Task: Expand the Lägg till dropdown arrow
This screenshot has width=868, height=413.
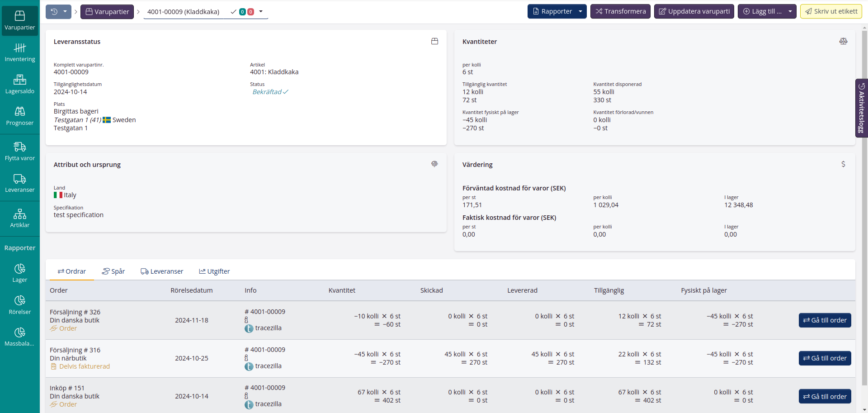Action: point(790,11)
